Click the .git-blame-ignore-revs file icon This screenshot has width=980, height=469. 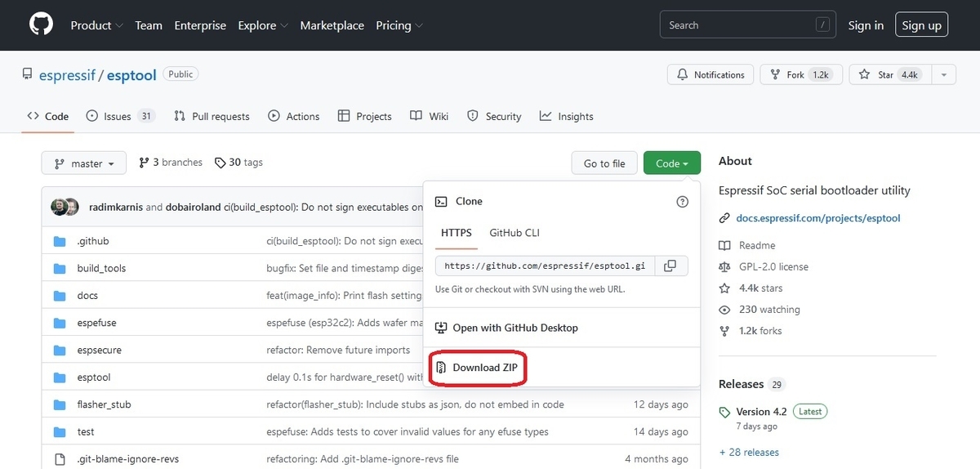click(x=60, y=459)
